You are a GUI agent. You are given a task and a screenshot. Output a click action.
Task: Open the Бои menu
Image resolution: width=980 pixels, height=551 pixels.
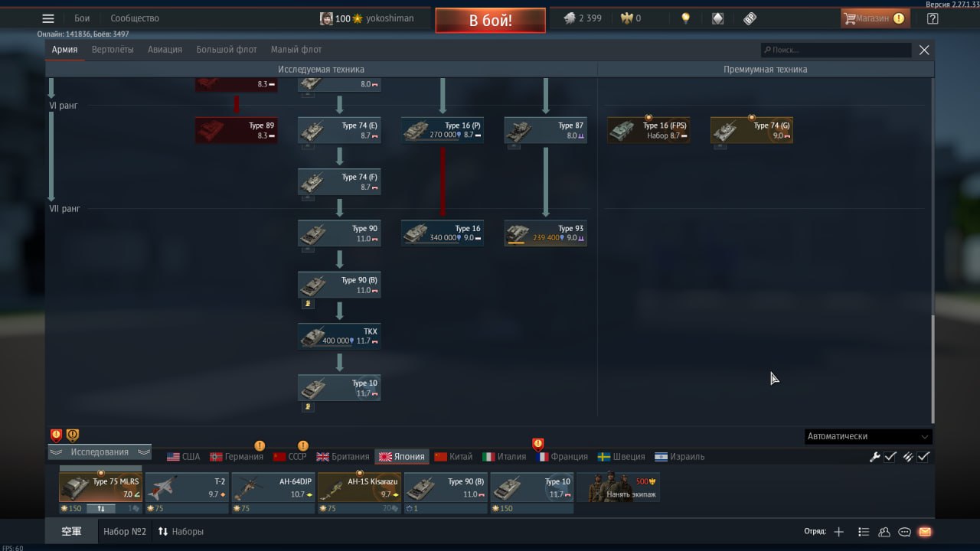click(82, 18)
